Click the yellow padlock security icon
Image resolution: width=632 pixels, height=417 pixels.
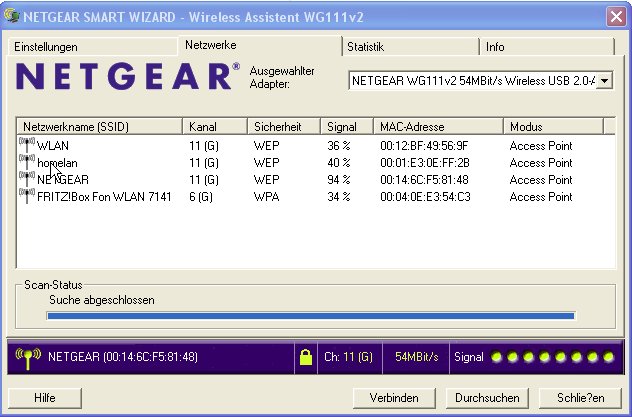point(306,357)
